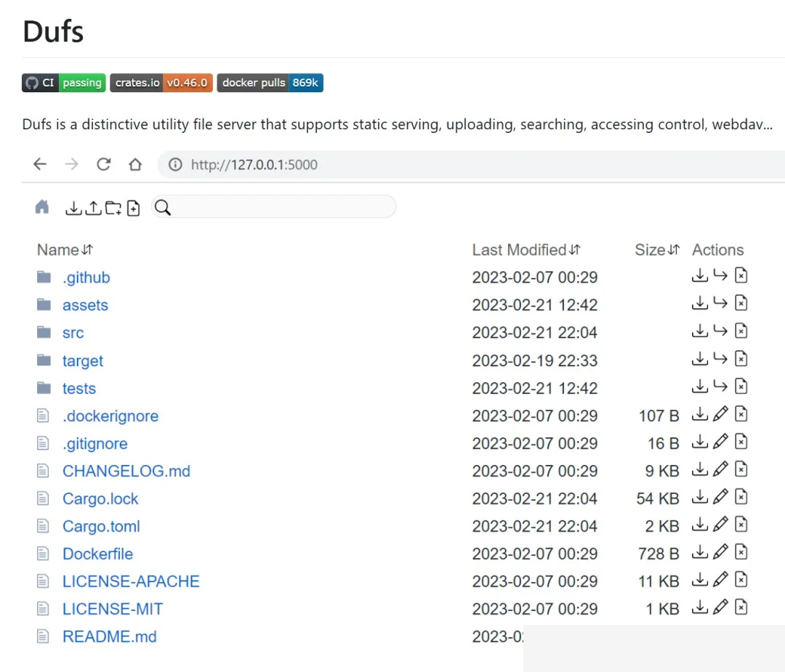The image size is (785, 672).
Task: Open the README.md file
Action: point(110,636)
